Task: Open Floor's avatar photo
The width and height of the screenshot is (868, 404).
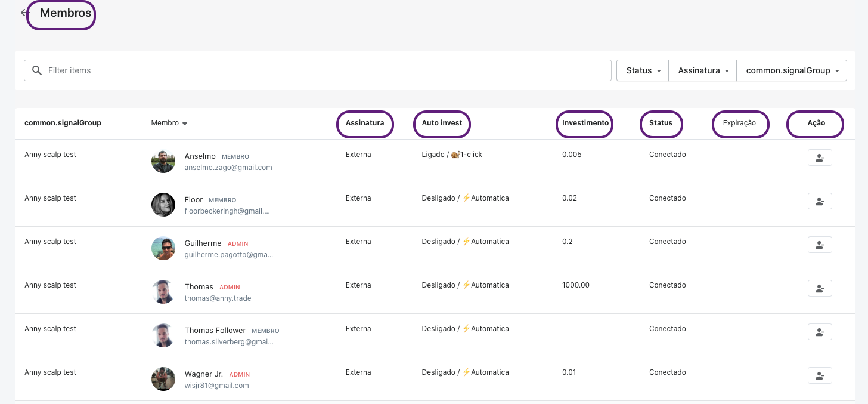Action: [x=163, y=205]
